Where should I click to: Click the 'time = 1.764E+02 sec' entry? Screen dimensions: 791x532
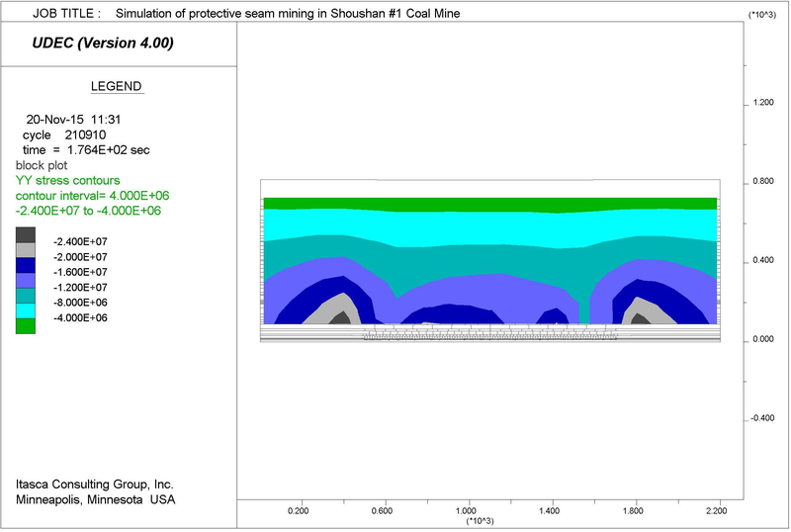86,149
